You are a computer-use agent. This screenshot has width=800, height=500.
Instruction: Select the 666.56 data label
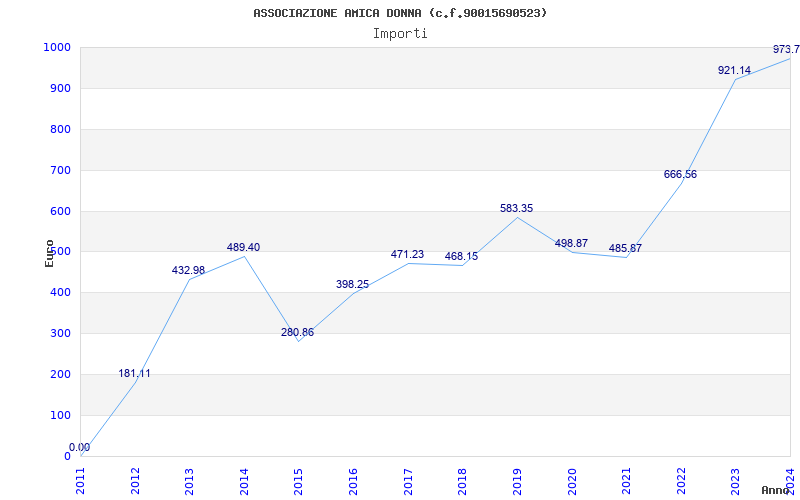pos(680,174)
